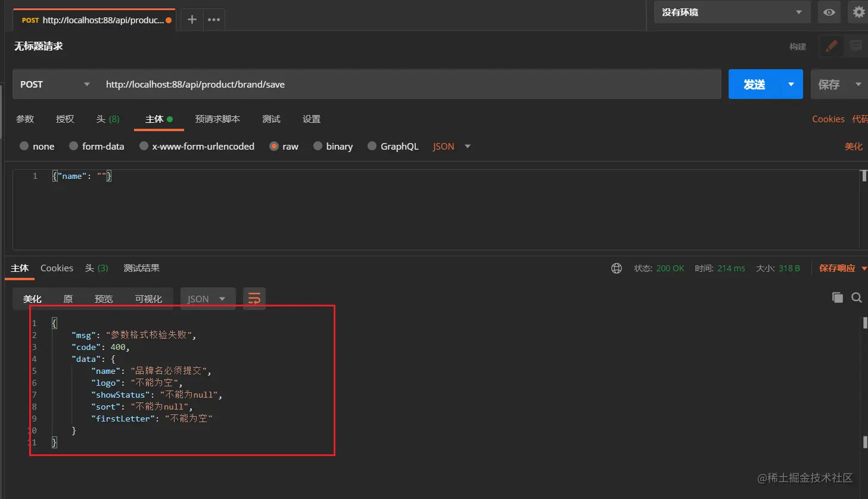Expand the 发送 button dropdown arrow
Screen dimensions: 868x499
(x=791, y=84)
